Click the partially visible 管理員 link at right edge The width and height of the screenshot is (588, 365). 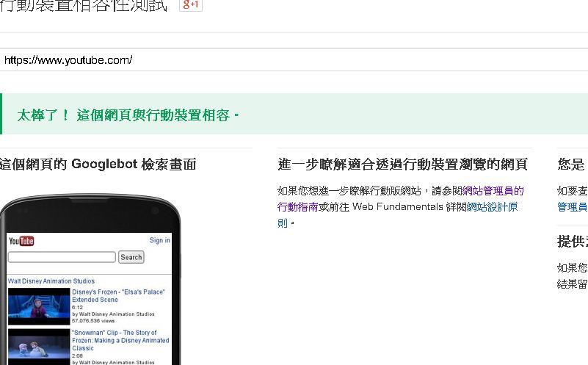click(x=572, y=207)
